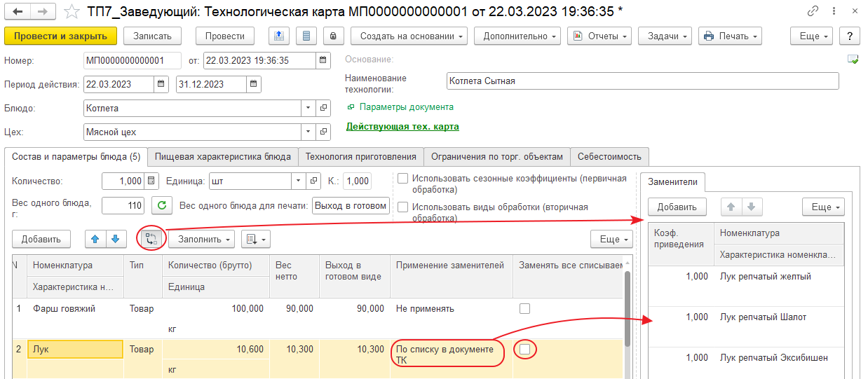Open Дополнительно dropdown menu

click(517, 36)
